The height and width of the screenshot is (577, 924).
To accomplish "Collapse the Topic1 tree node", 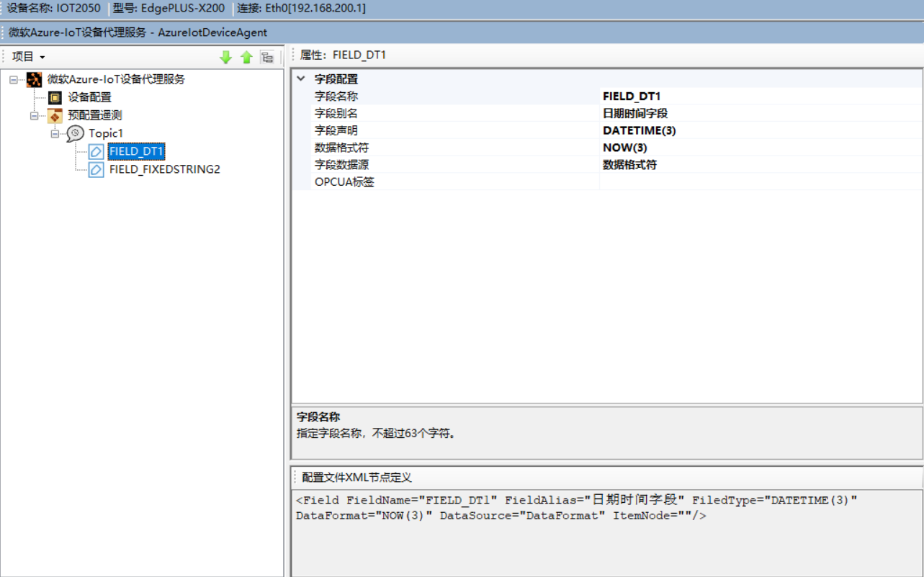I will click(x=54, y=133).
